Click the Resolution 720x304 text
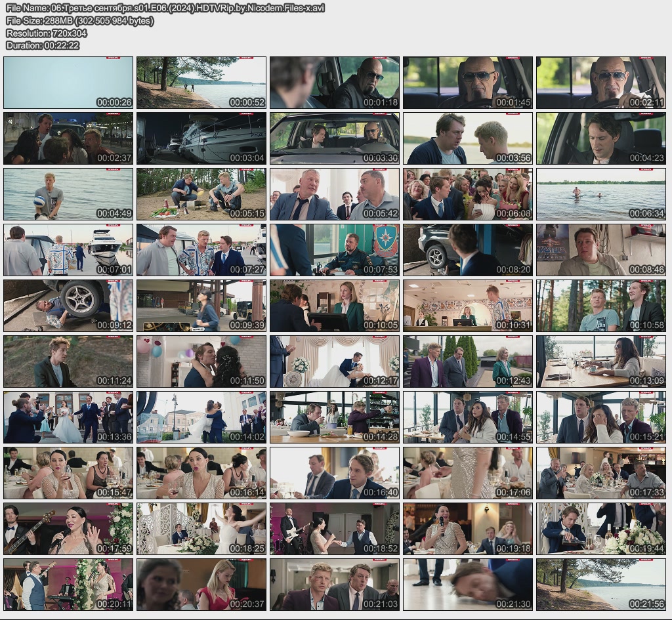Image resolution: width=672 pixels, height=620 pixels. pyautogui.click(x=47, y=33)
